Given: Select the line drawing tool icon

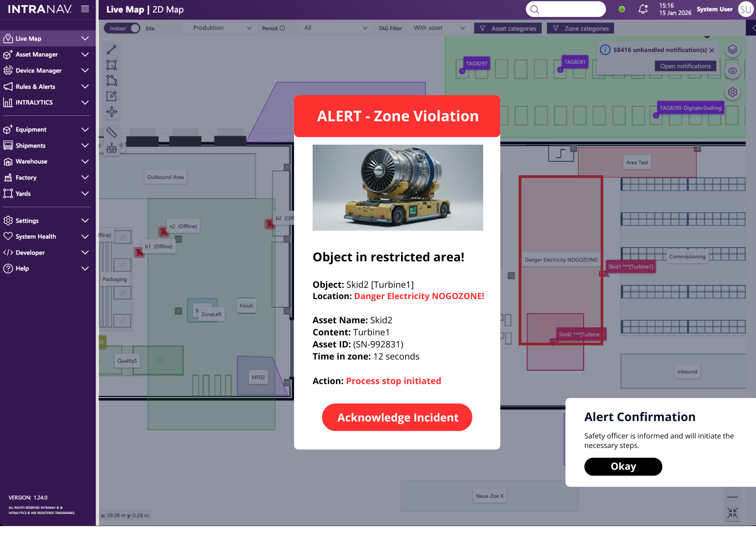Looking at the screenshot, I should [x=112, y=49].
